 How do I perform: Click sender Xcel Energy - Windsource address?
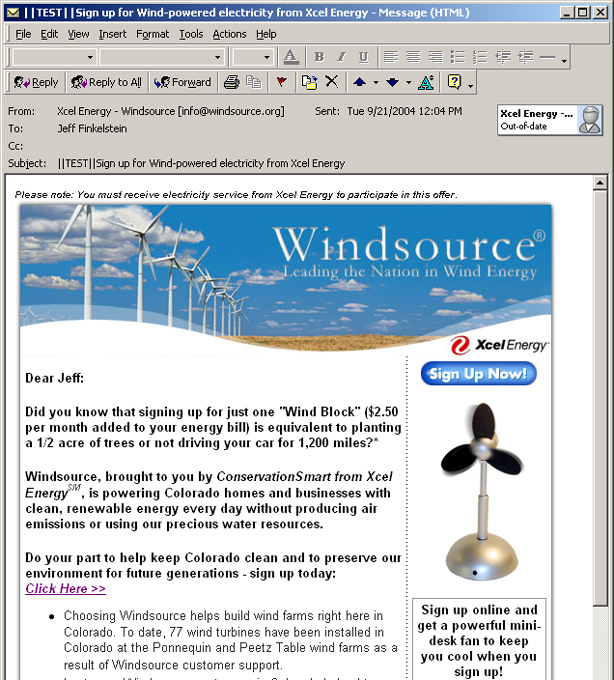pyautogui.click(x=171, y=111)
